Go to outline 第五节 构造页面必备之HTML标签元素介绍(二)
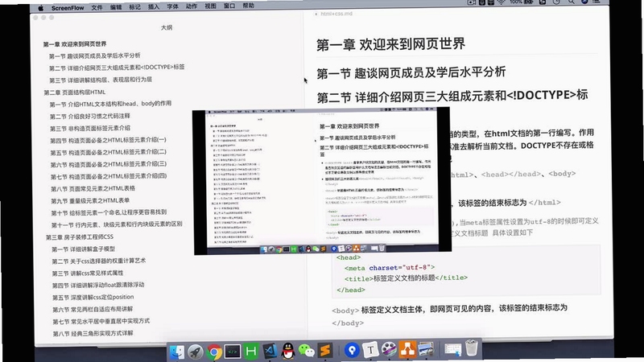The image size is (644, 362). tap(109, 152)
